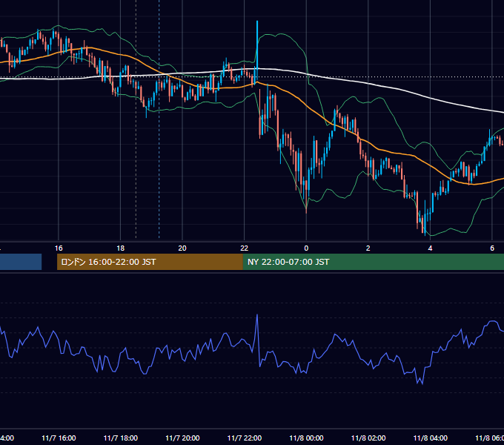Click the "2" hour label on price chart axis
Screen dimensions: 504x445
point(368,248)
